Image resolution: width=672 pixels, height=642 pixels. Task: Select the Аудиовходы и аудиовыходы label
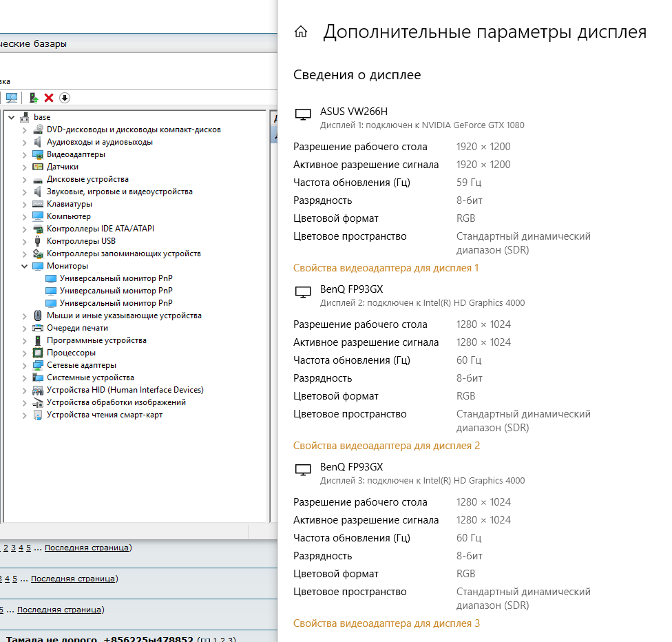tap(99, 142)
